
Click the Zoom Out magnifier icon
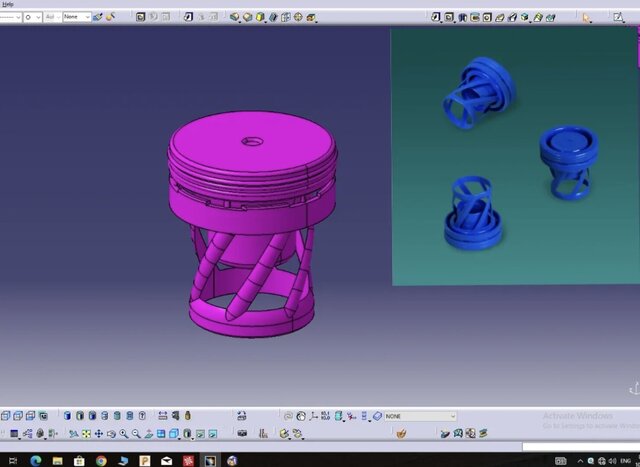coord(136,434)
